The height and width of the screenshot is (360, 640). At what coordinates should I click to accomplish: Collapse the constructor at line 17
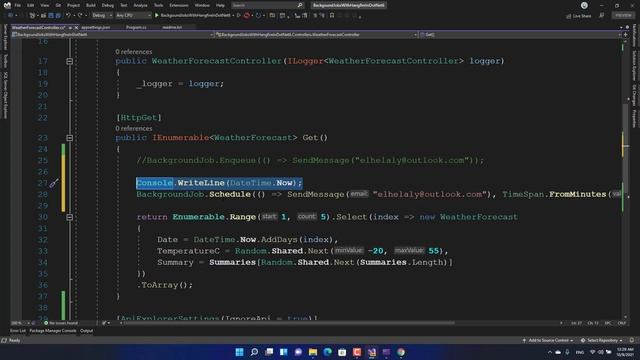[x=69, y=61]
